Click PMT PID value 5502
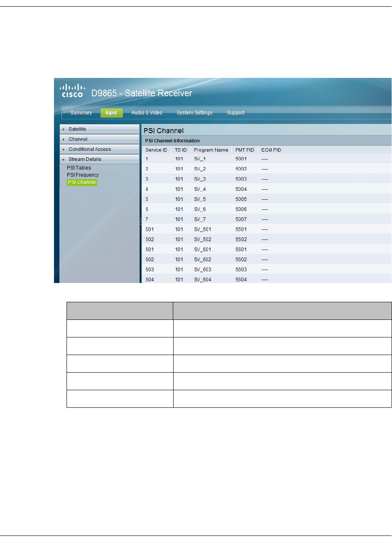The height and width of the screenshot is (538, 392). point(241,239)
